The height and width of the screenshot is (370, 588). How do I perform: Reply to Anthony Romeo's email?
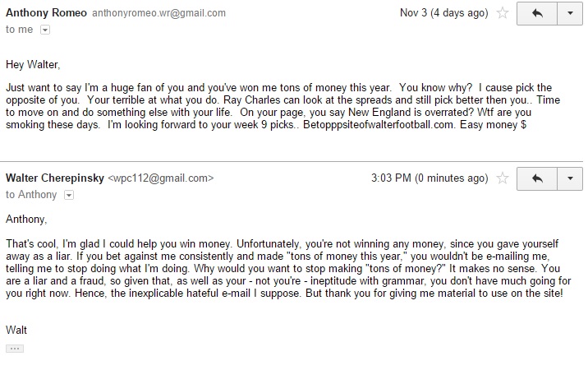point(537,13)
